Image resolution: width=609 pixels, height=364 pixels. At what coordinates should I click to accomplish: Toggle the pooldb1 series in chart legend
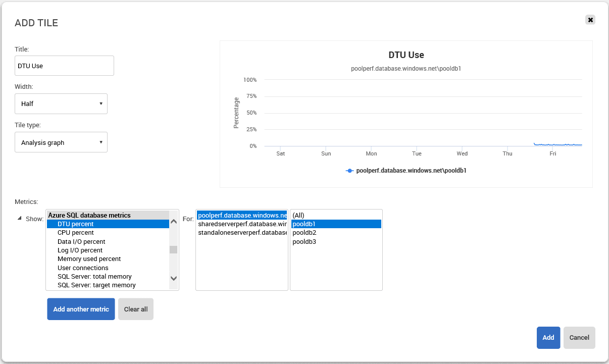[x=406, y=171]
